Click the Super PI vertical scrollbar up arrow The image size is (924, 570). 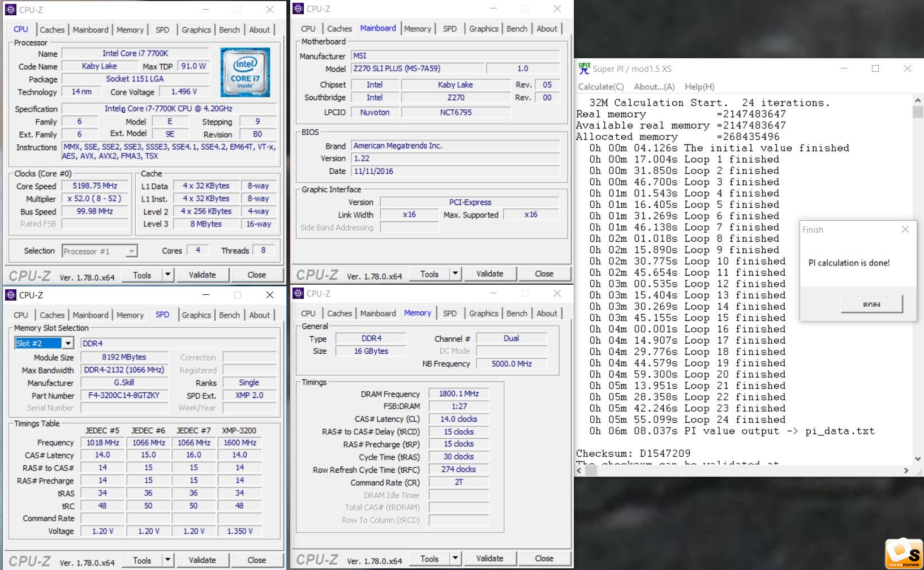[x=918, y=100]
